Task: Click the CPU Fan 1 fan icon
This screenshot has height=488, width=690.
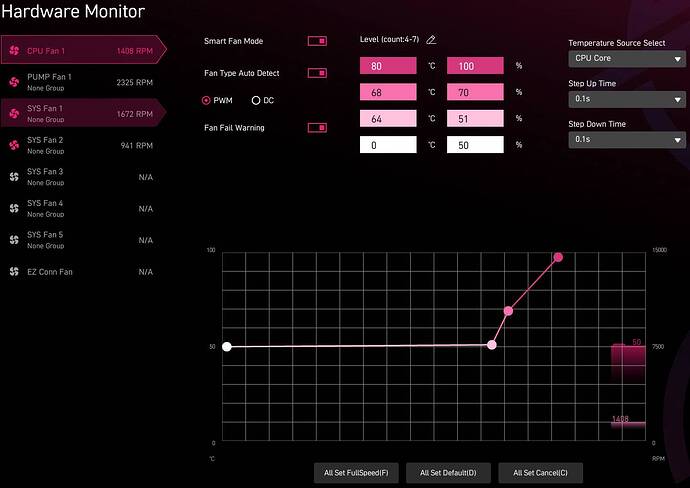Action: 14,50
